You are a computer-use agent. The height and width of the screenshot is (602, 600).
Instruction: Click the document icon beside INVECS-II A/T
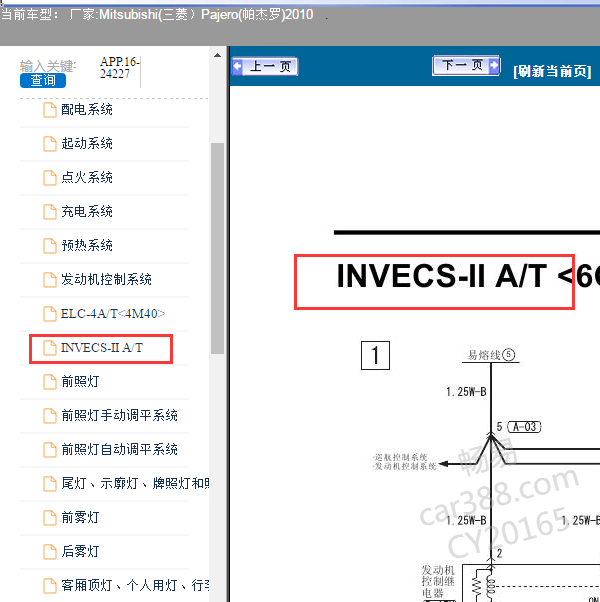[50, 348]
